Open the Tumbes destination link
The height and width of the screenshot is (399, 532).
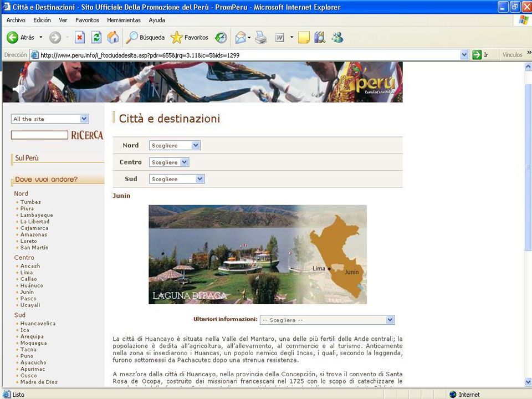[x=30, y=202]
